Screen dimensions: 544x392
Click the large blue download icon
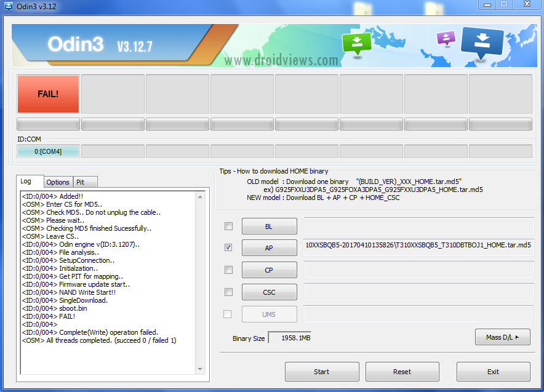pos(482,42)
